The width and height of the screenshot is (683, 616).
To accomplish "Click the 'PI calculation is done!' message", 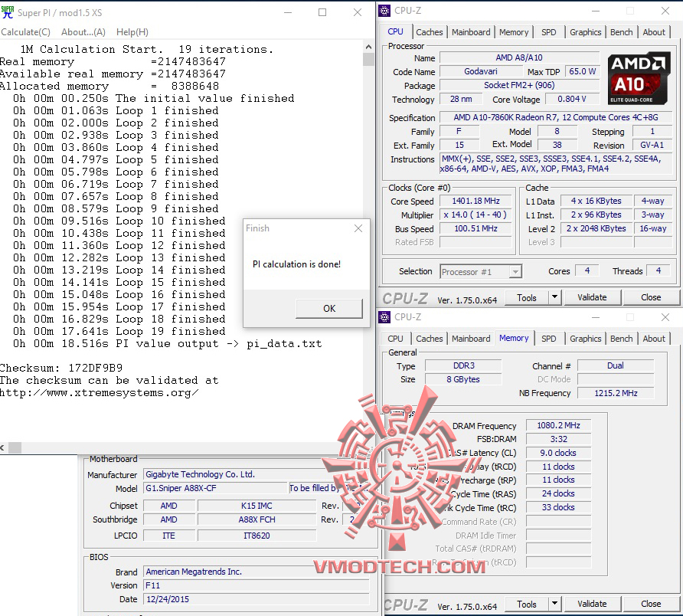I will 296,264.
